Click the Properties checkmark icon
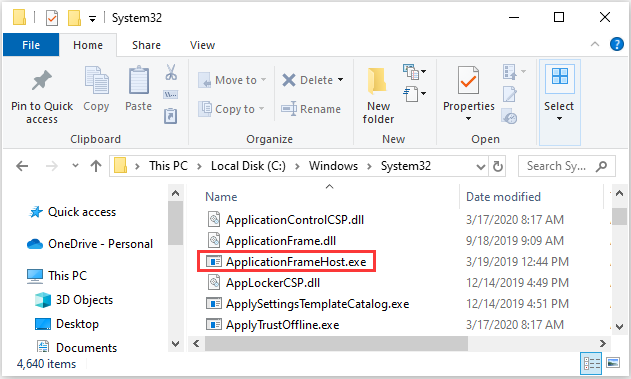Screen dimensions: 631x379 coord(468,80)
